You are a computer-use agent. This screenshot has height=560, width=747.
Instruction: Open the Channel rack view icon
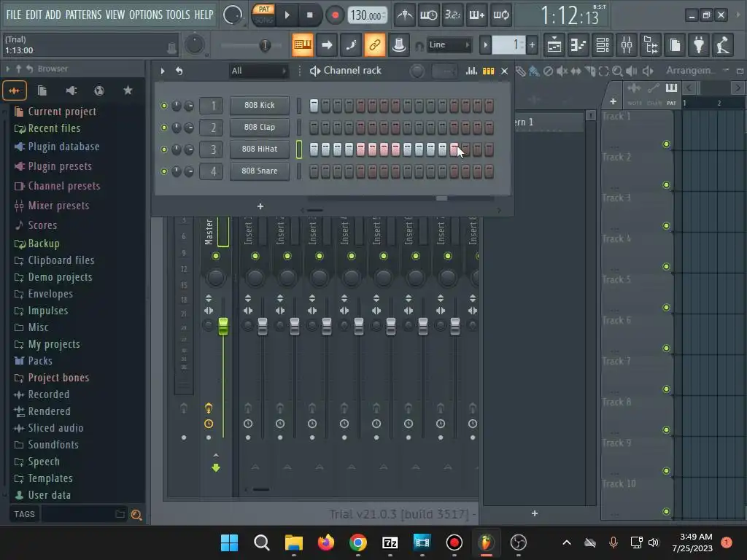(603, 45)
